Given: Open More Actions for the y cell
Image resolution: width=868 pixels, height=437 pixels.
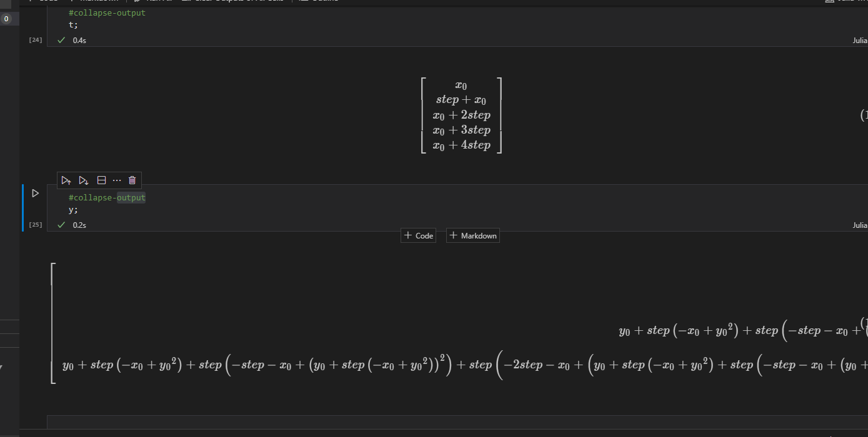Looking at the screenshot, I should click(117, 180).
